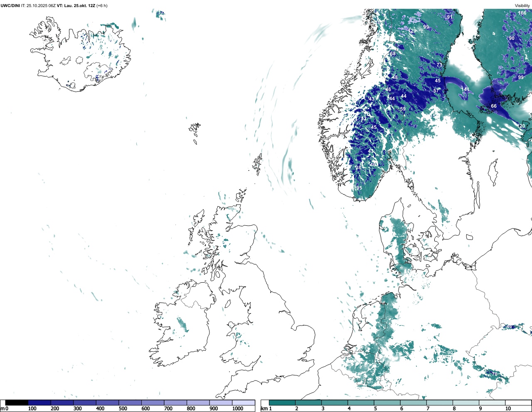Click the 9–10 km lightest legend swatch
532x412 pixels.
click(492, 402)
